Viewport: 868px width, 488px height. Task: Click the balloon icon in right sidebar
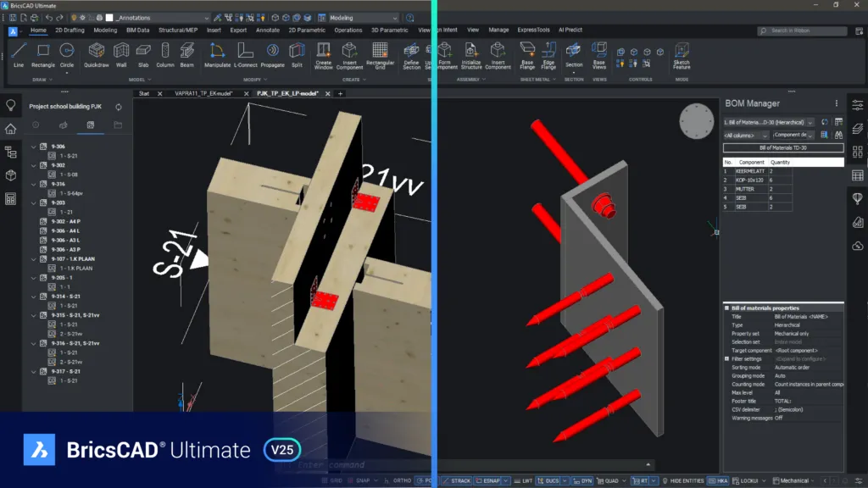pos(858,198)
